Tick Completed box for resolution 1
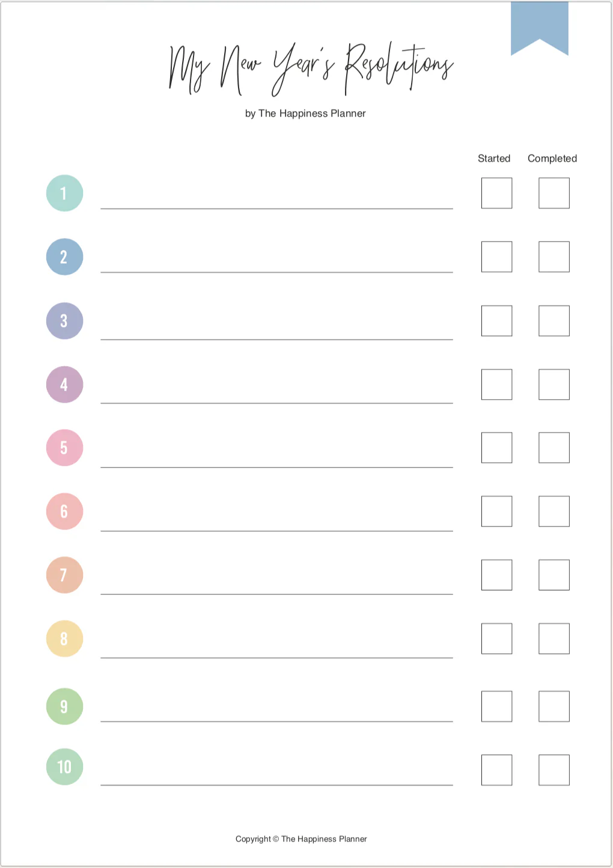Viewport: 613px width, 868px height. 554,193
